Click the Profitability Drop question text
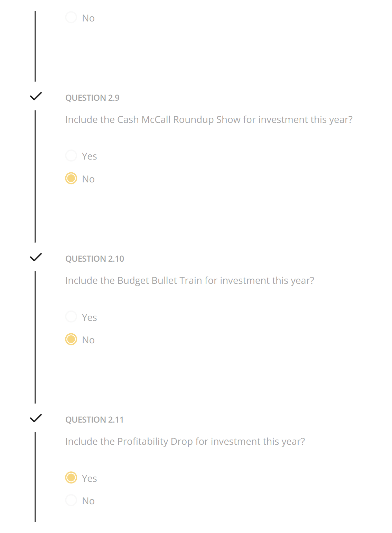Viewport: 392px width, 533px height. pyautogui.click(x=185, y=442)
